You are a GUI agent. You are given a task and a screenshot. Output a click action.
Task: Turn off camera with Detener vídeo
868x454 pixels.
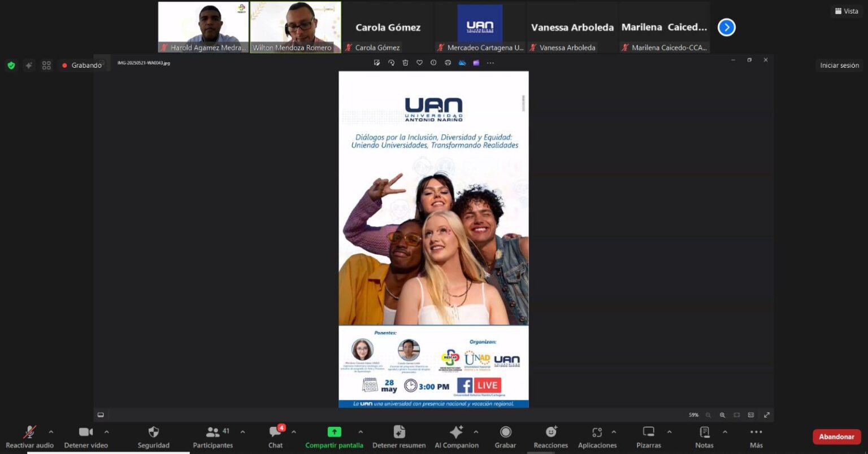pos(86,433)
